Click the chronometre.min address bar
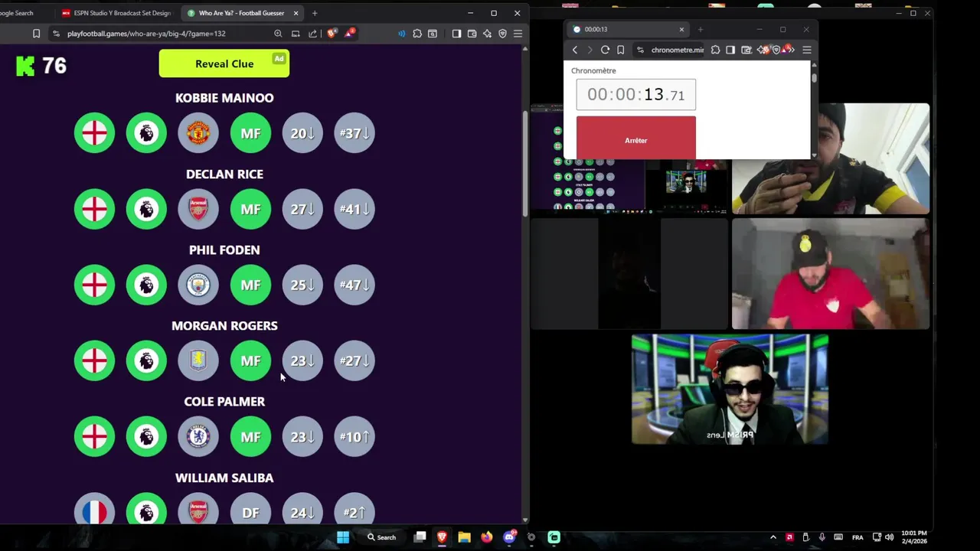This screenshot has height=551, width=980. pyautogui.click(x=670, y=50)
